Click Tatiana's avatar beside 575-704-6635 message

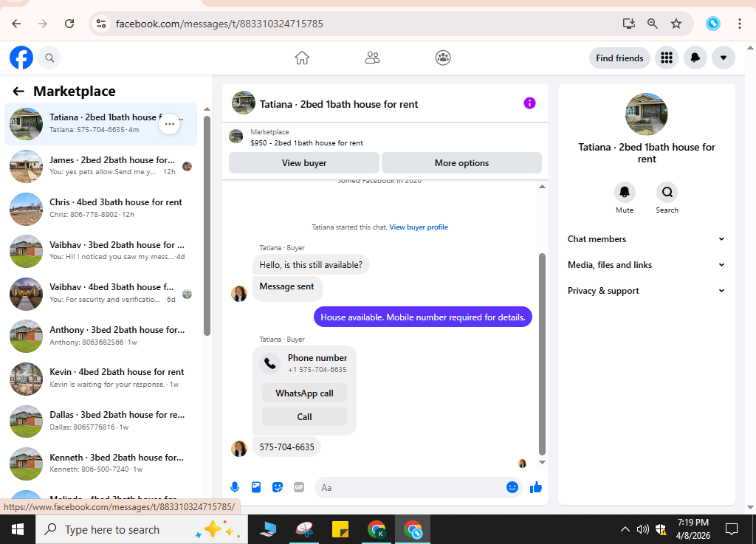click(239, 448)
